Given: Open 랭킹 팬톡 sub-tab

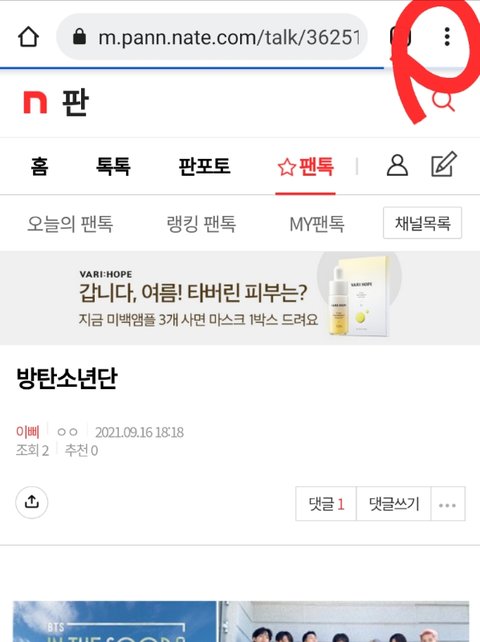Looking at the screenshot, I should [x=201, y=224].
